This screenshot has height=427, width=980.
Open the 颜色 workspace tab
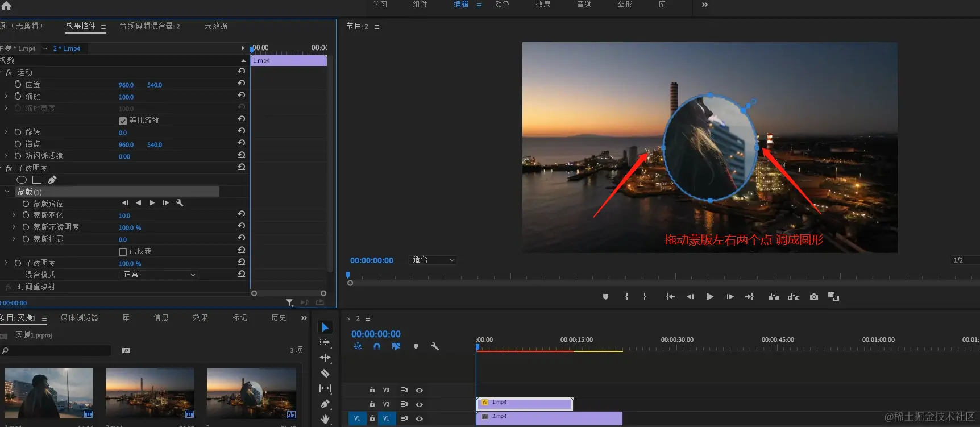coord(502,5)
